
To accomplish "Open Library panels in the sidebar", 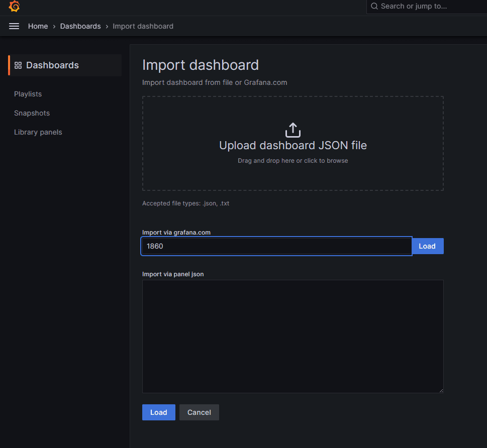I will tap(38, 132).
